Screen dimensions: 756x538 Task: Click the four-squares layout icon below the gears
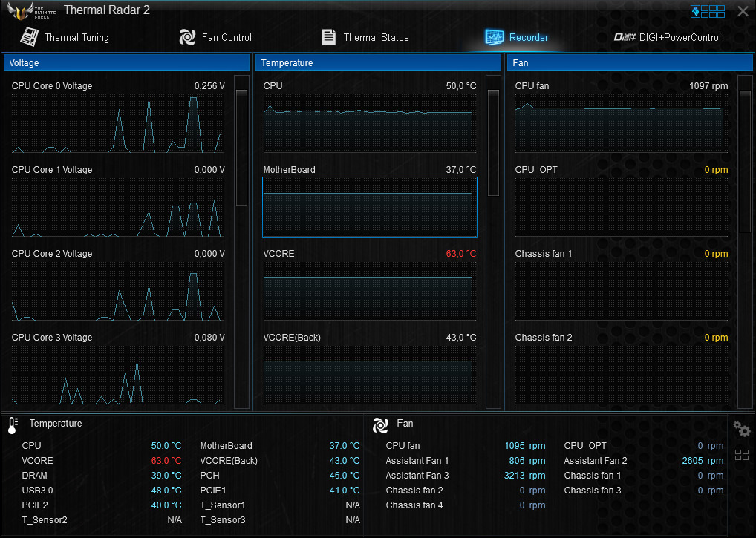coord(742,455)
